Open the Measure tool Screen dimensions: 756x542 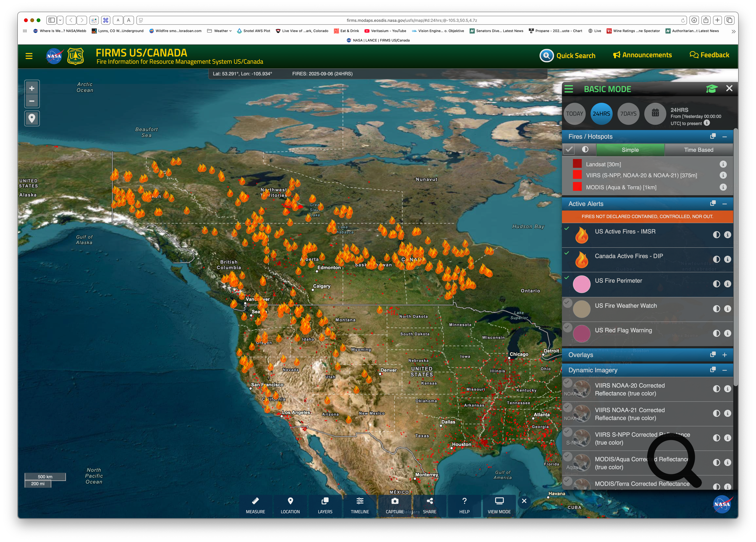tap(255, 505)
